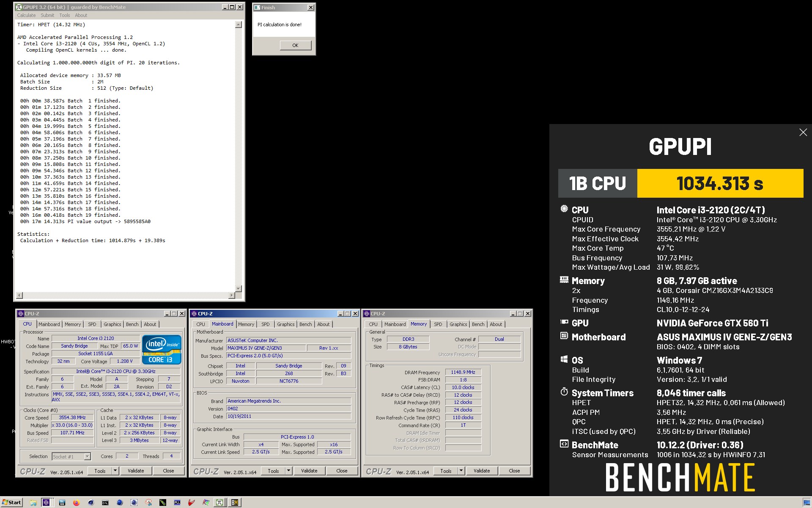Screen dimensions: 812x508
Task: Click the PLL taskbar icon
Action: [x=177, y=502]
